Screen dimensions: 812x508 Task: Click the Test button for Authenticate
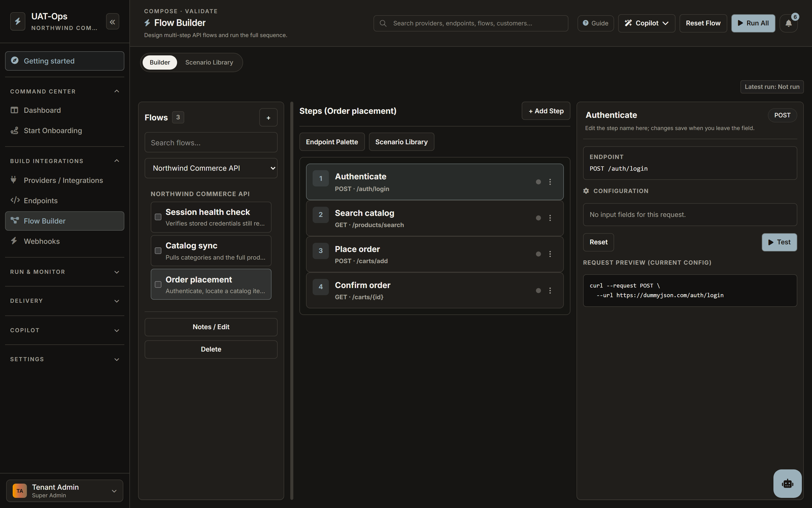(x=779, y=242)
